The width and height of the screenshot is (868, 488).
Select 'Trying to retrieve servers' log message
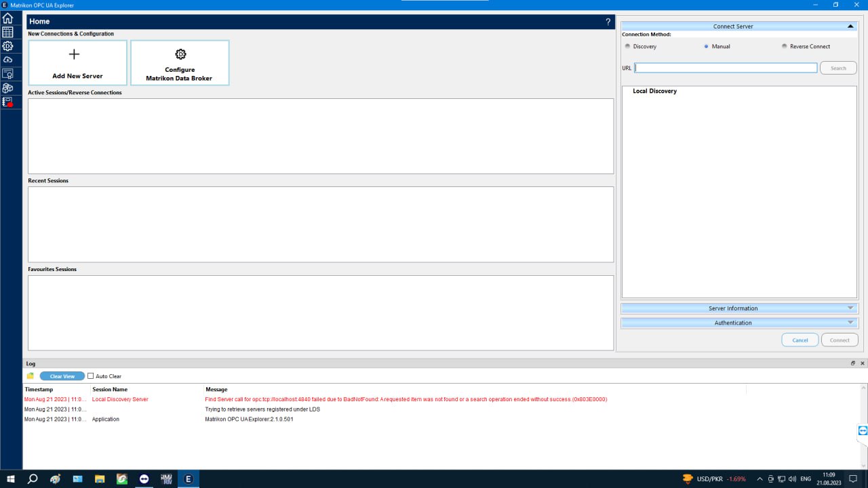tap(262, 409)
